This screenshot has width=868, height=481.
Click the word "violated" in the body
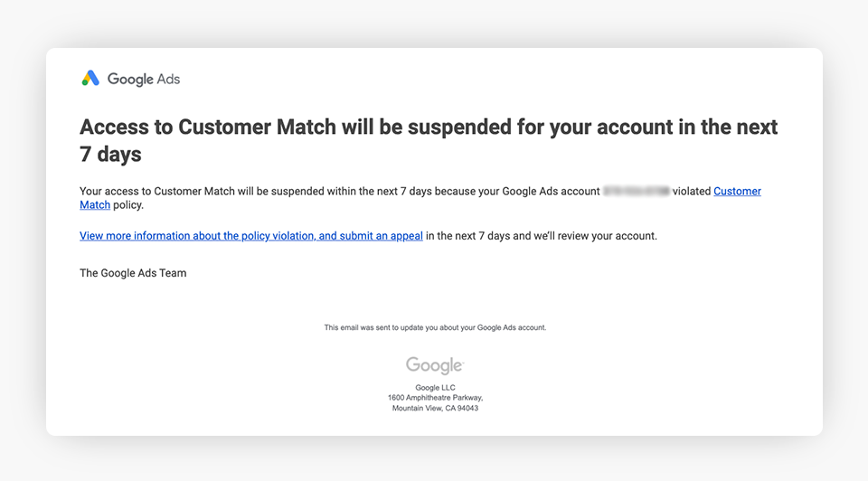(692, 192)
